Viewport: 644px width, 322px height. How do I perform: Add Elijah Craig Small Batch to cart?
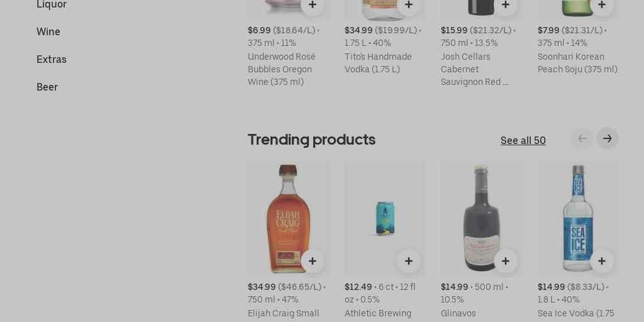click(x=312, y=261)
